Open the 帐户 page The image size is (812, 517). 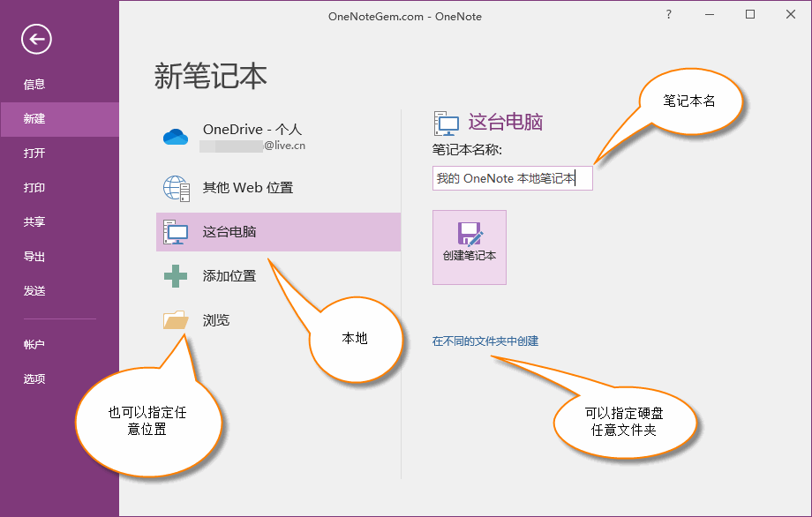(34, 344)
